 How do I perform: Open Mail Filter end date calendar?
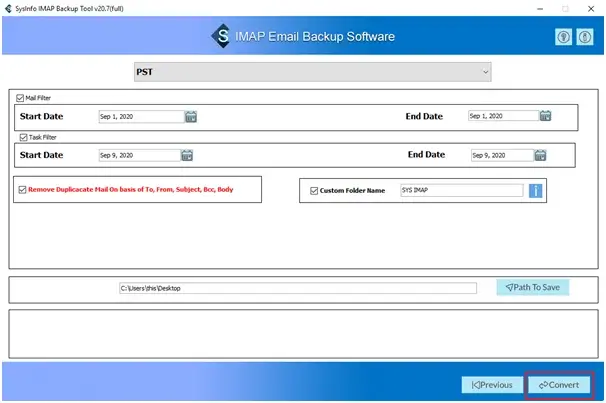point(545,116)
